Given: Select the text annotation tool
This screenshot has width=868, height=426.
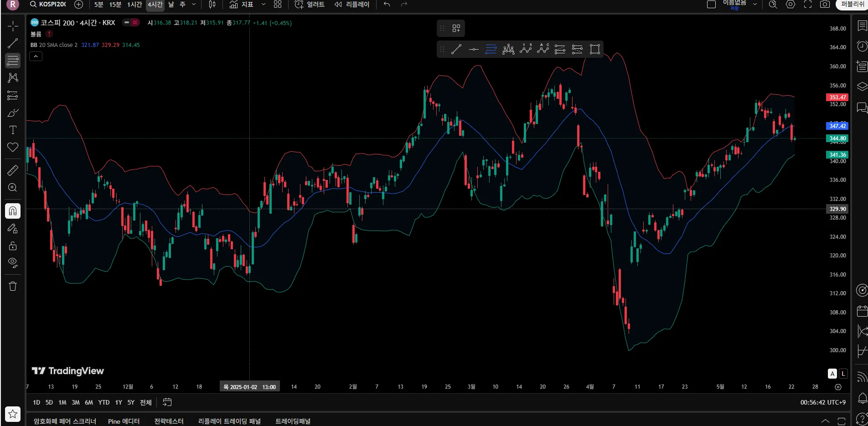Looking at the screenshot, I should click(x=13, y=130).
